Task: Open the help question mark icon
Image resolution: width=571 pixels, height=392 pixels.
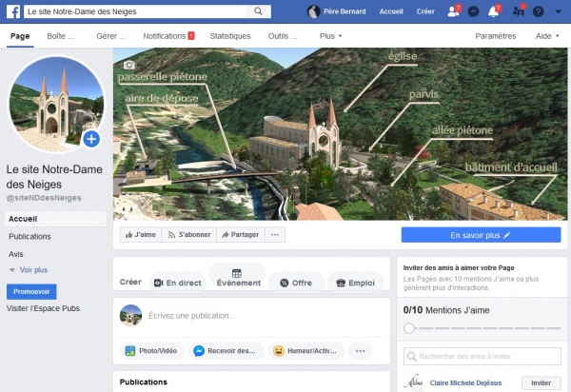Action: pos(539,11)
